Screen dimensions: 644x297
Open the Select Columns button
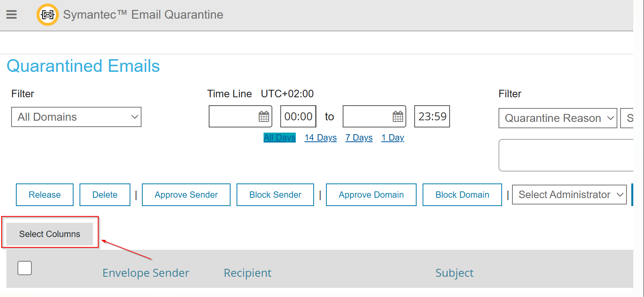coord(50,234)
